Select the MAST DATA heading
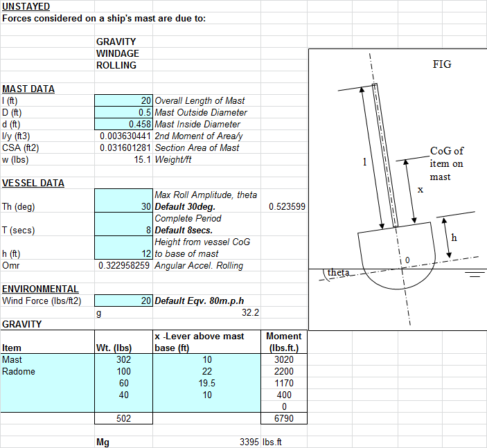 pyautogui.click(x=28, y=89)
